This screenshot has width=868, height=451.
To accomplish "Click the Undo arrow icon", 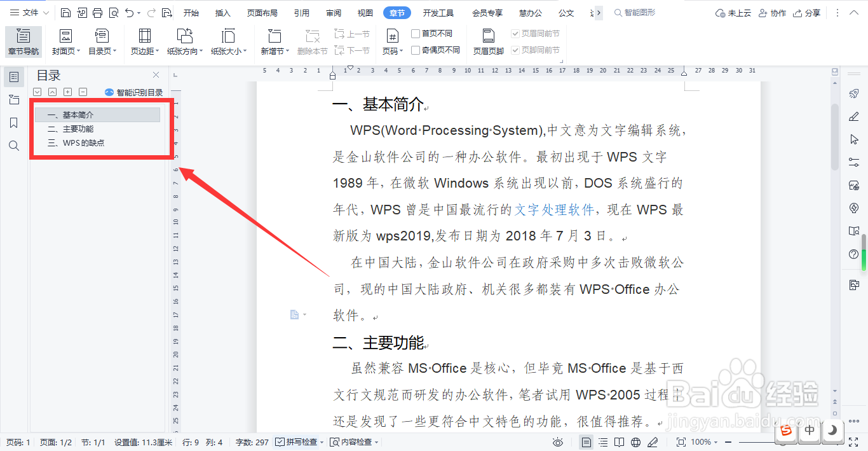I will click(129, 13).
